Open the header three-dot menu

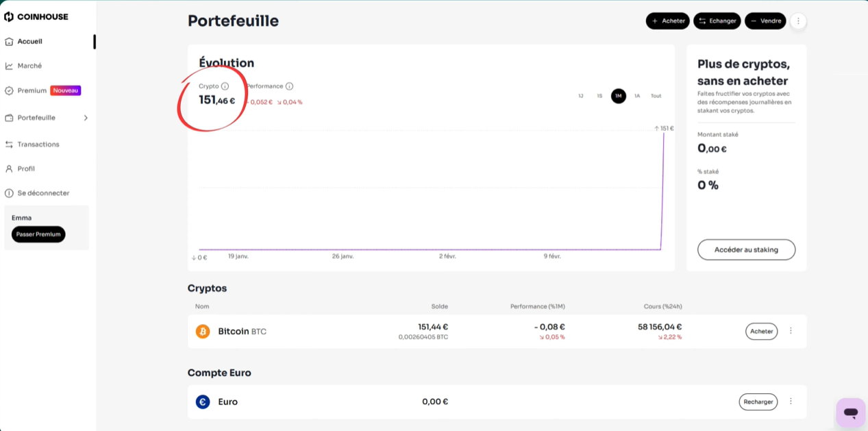click(x=798, y=21)
